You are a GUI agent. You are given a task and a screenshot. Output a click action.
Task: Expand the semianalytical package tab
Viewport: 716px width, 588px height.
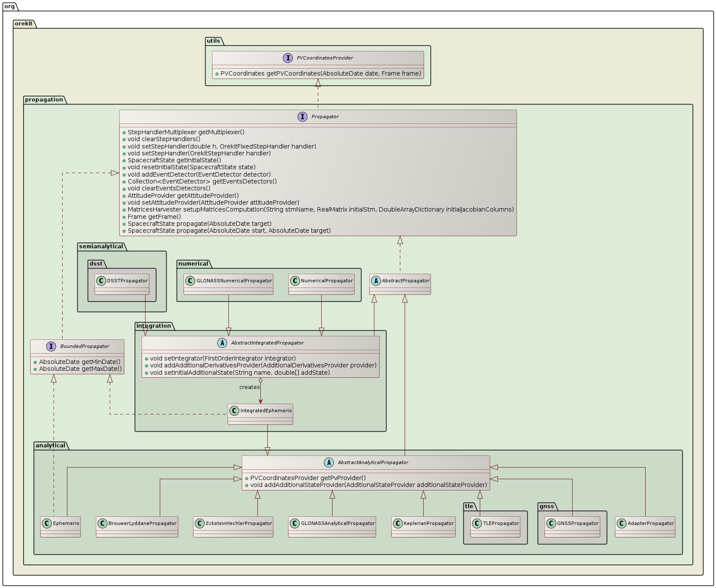click(x=100, y=247)
